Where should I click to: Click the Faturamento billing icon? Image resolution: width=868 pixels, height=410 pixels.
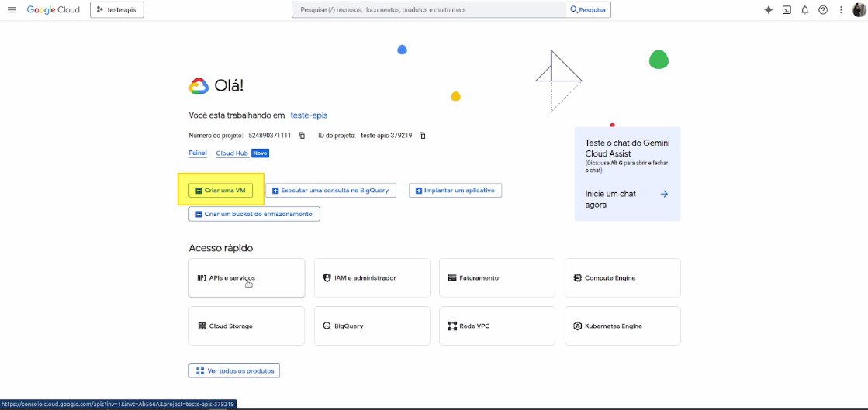coord(452,277)
